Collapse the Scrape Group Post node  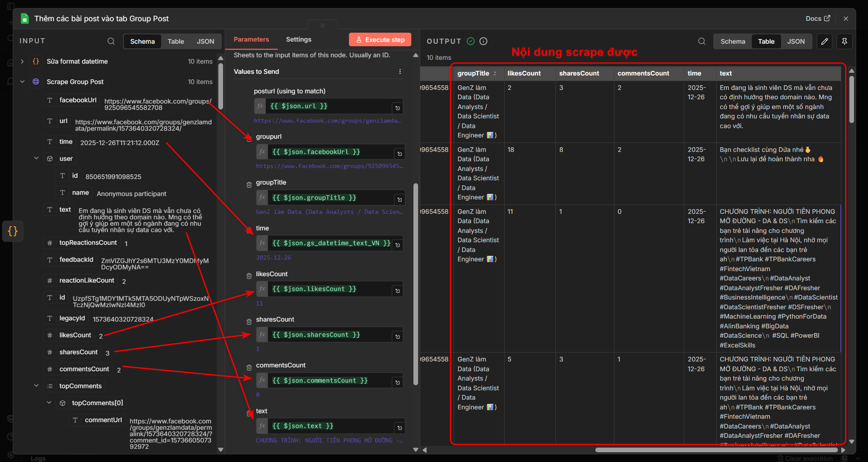(x=22, y=82)
